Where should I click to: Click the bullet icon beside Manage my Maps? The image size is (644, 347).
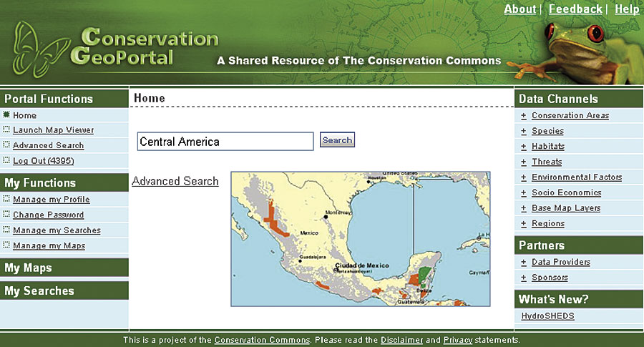point(6,245)
